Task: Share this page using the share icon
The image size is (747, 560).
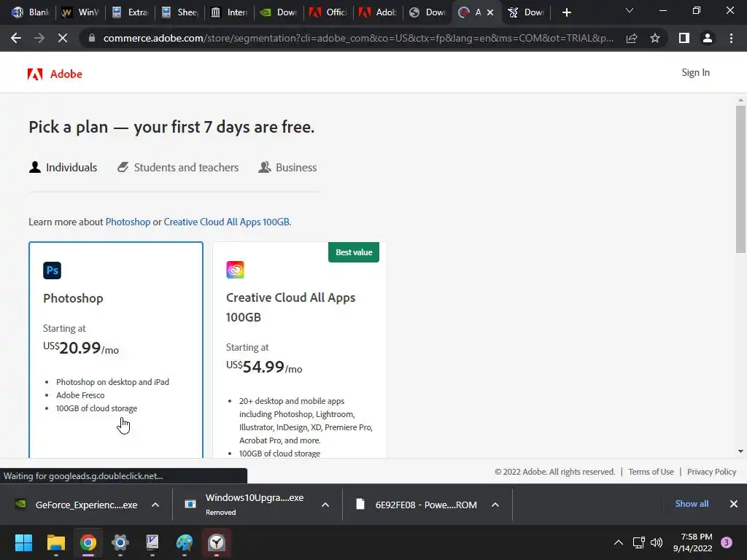Action: coord(632,38)
